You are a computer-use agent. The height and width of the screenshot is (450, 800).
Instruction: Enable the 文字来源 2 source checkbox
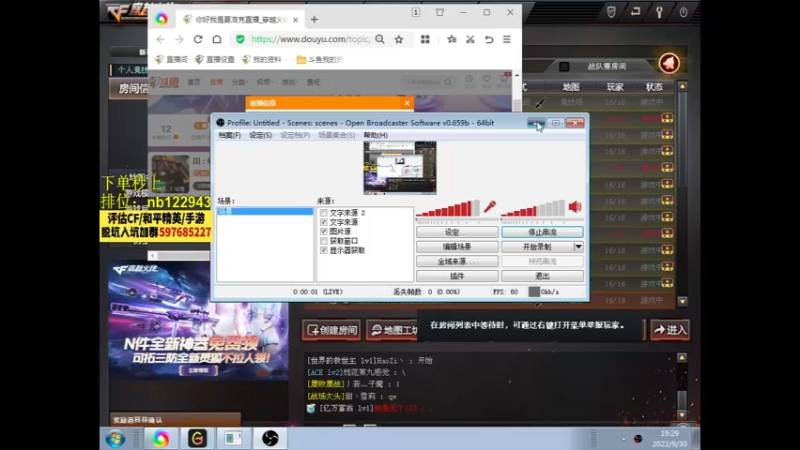(323, 213)
